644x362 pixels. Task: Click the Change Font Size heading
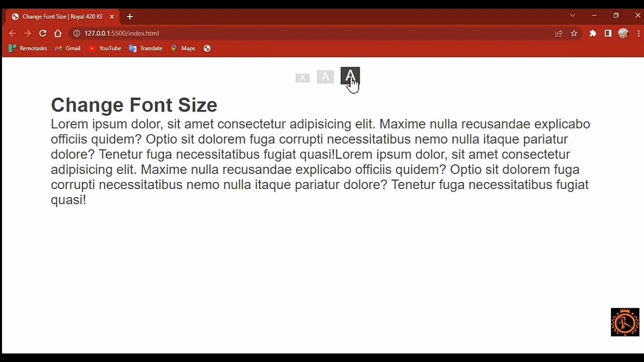134,105
